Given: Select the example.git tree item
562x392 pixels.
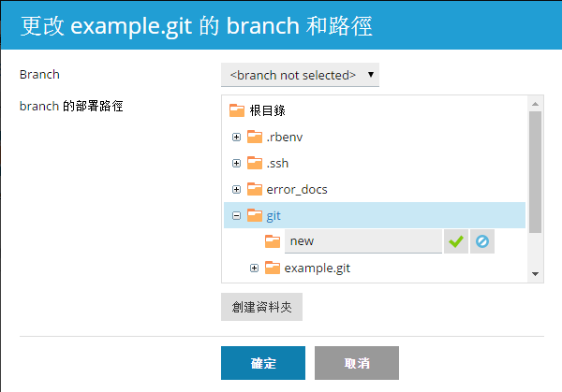Looking at the screenshot, I should [318, 269].
